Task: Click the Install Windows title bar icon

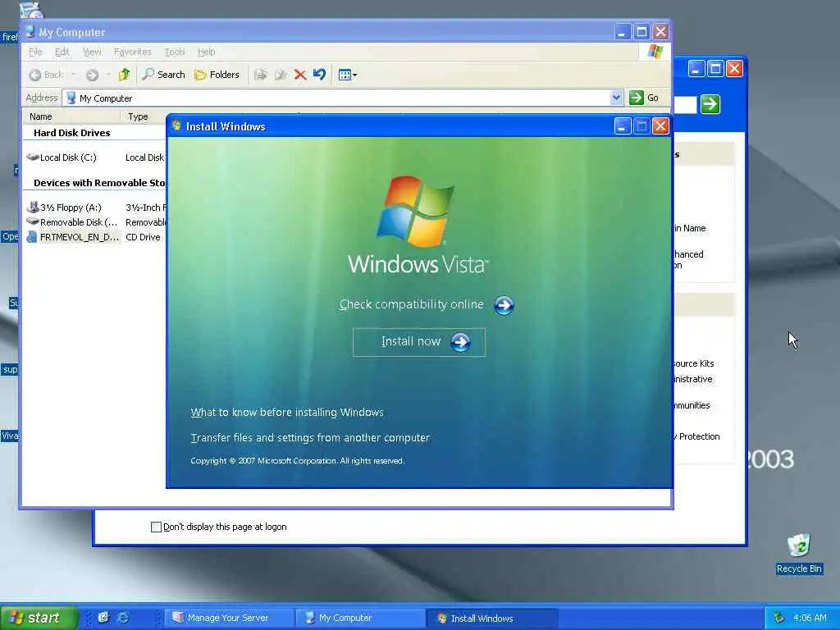Action: [176, 126]
